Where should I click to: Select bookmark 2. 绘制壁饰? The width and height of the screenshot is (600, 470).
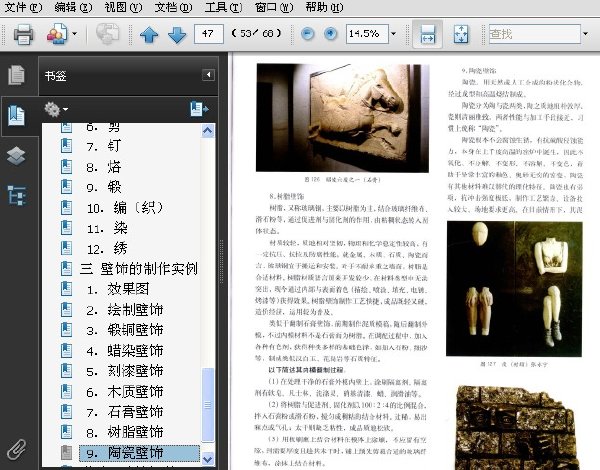coord(125,310)
